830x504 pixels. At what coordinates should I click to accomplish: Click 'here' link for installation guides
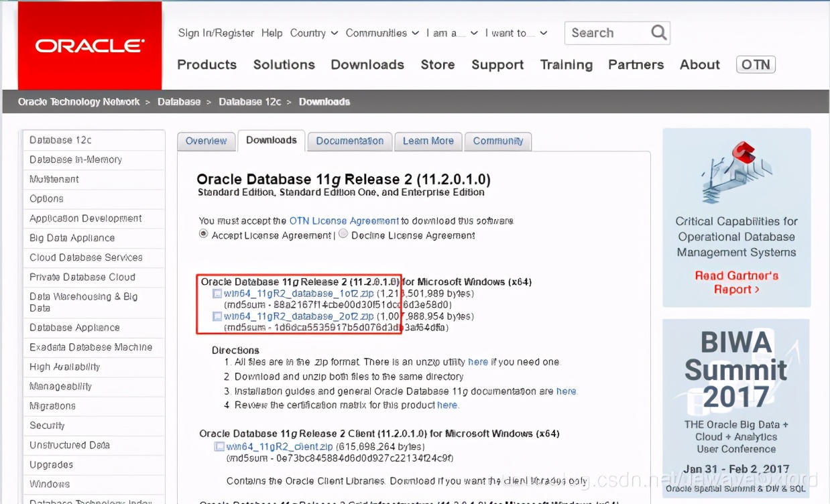coord(566,391)
